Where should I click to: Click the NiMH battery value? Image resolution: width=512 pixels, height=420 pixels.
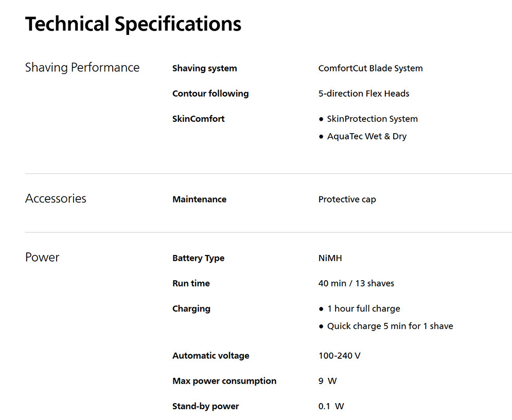point(330,258)
